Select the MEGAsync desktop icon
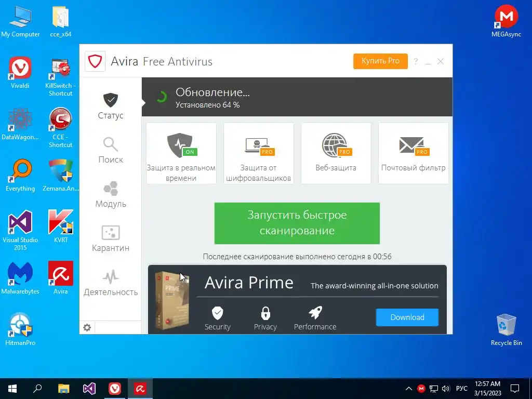Viewport: 532px width, 399px height. point(506,21)
